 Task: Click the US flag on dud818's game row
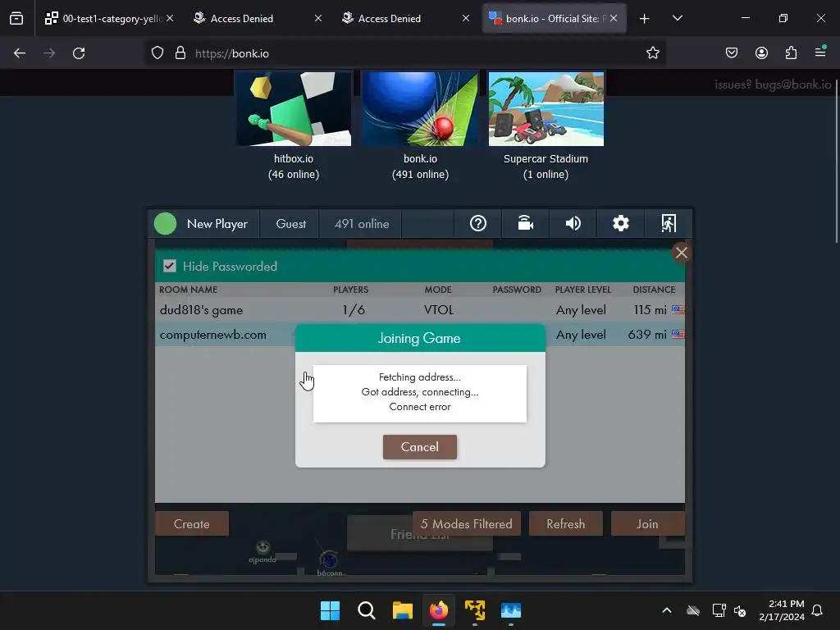coord(678,309)
